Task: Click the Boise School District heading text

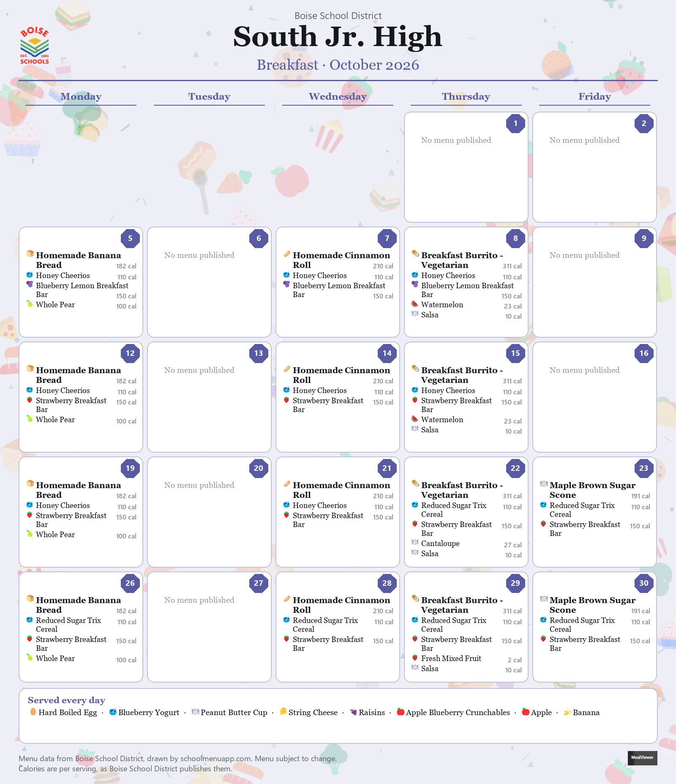Action: (338, 16)
